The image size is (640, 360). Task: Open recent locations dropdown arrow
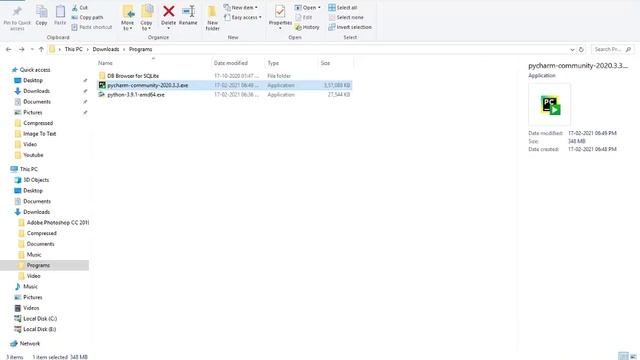(x=32, y=49)
